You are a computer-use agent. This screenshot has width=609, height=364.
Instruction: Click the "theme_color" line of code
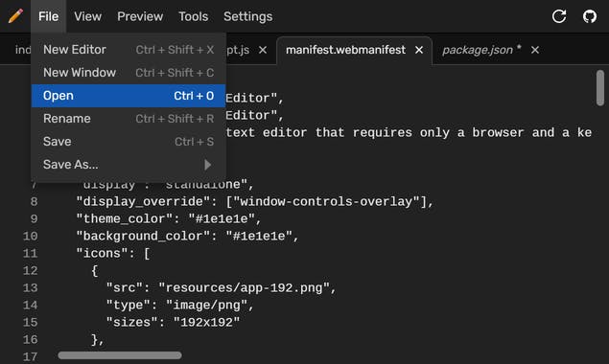pos(169,218)
